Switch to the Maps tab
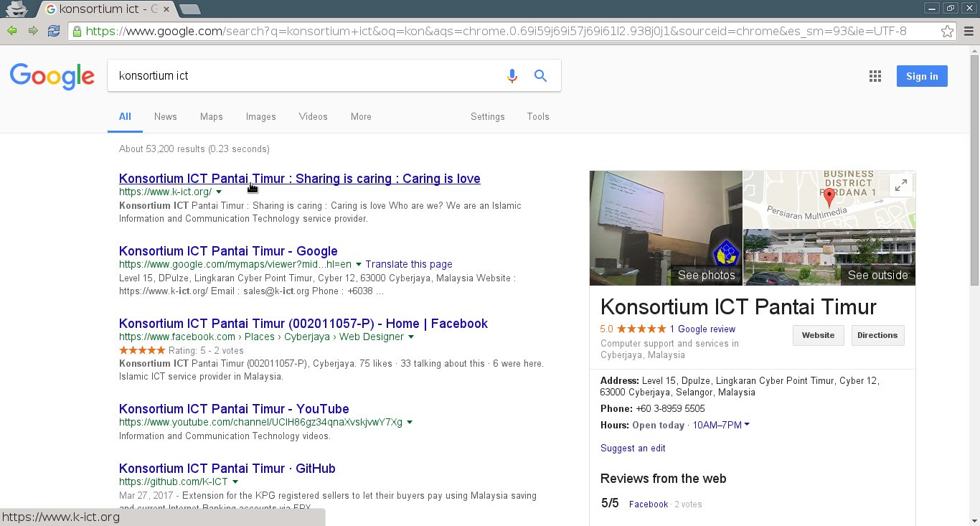The width and height of the screenshot is (980, 526). [211, 116]
